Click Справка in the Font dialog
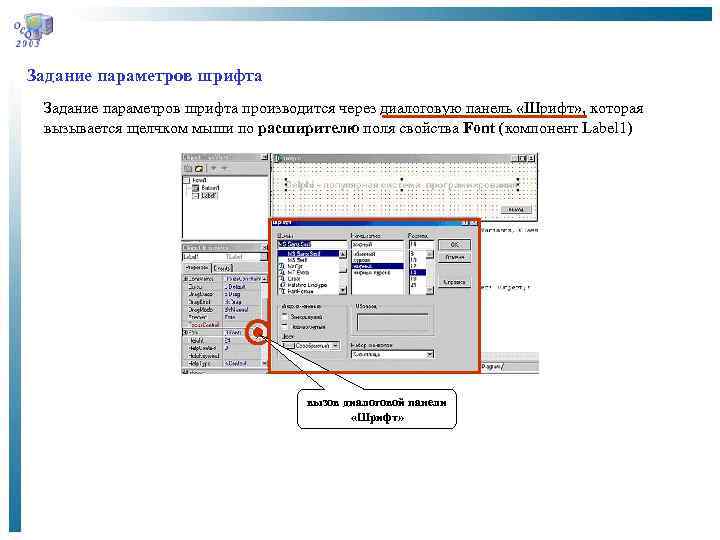720x540 pixels. [x=455, y=282]
